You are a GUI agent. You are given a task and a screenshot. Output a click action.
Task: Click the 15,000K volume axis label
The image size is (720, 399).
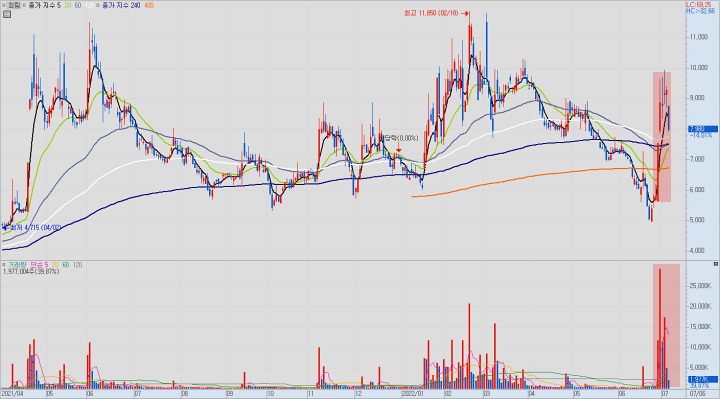click(x=700, y=327)
